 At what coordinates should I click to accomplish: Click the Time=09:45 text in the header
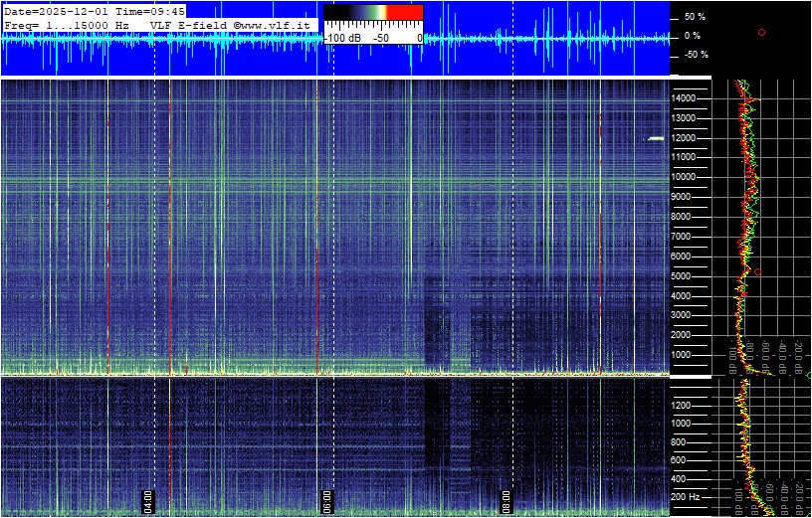click(x=150, y=10)
